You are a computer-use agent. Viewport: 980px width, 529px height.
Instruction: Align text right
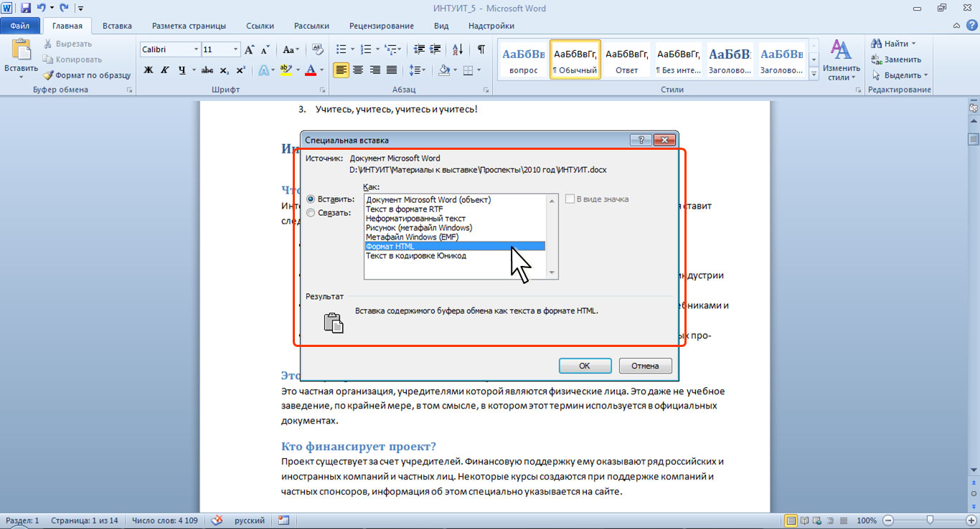click(374, 70)
